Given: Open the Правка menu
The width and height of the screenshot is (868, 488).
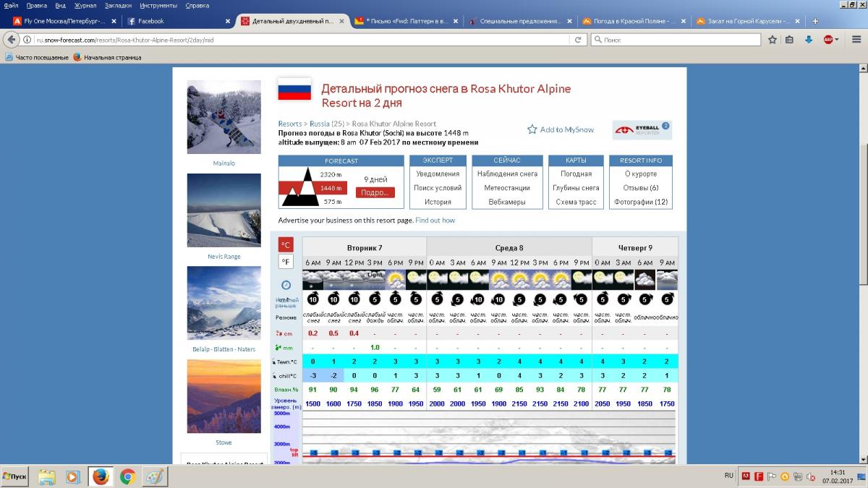Looking at the screenshot, I should pyautogui.click(x=36, y=5).
